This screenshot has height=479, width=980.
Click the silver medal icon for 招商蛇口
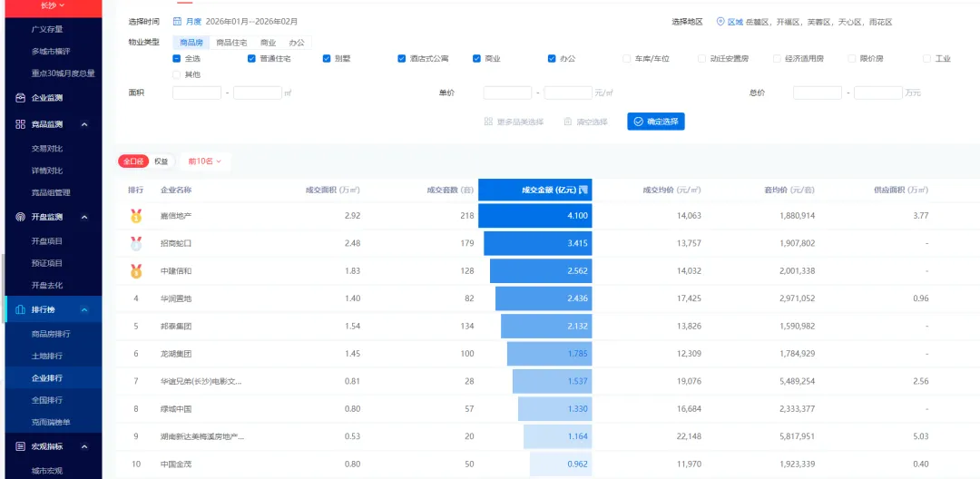[136, 243]
